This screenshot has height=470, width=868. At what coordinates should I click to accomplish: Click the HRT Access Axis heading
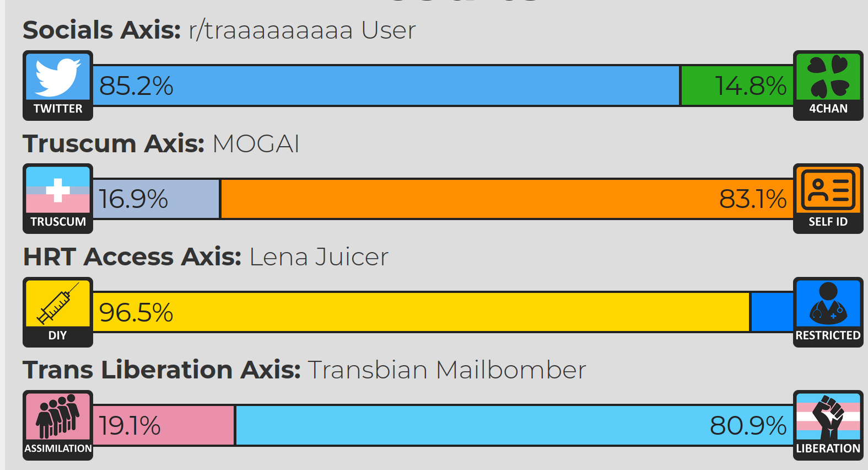point(206,257)
